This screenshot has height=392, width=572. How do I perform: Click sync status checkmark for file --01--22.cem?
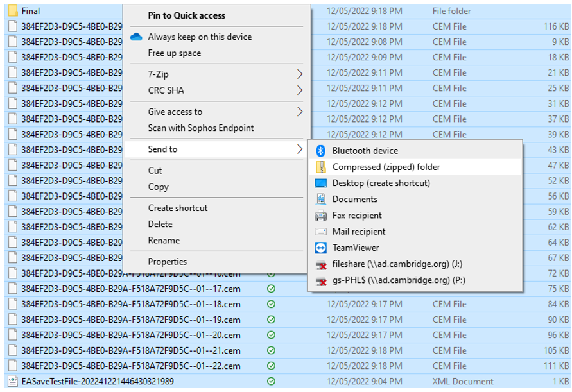pyautogui.click(x=271, y=366)
